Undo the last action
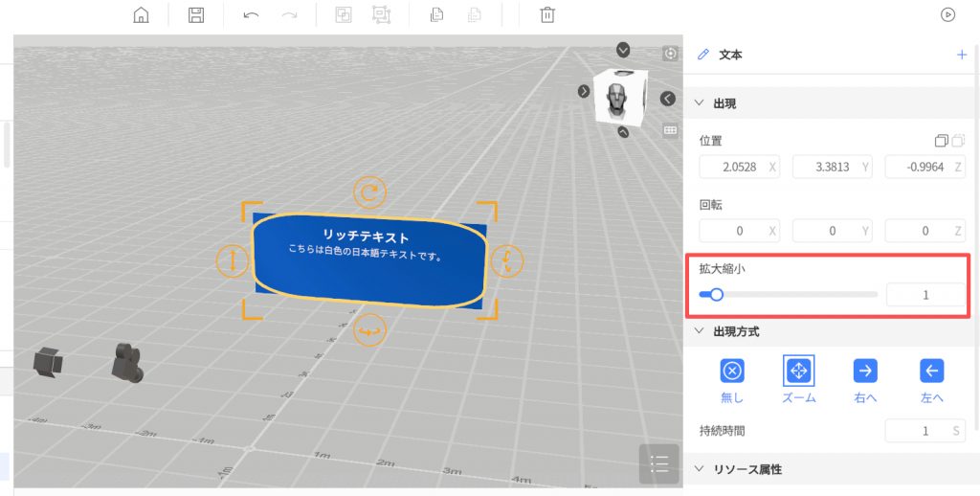980x496 pixels. pos(251,14)
